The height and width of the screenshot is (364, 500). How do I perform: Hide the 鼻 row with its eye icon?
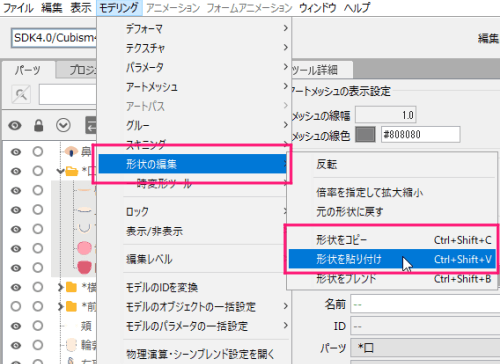tap(16, 152)
